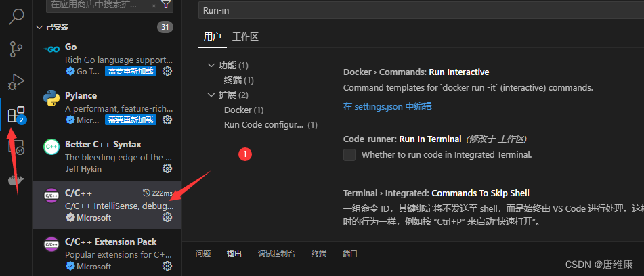Image resolution: width=644 pixels, height=276 pixels.
Task: Open the 终端 panel tab
Action: (x=319, y=254)
